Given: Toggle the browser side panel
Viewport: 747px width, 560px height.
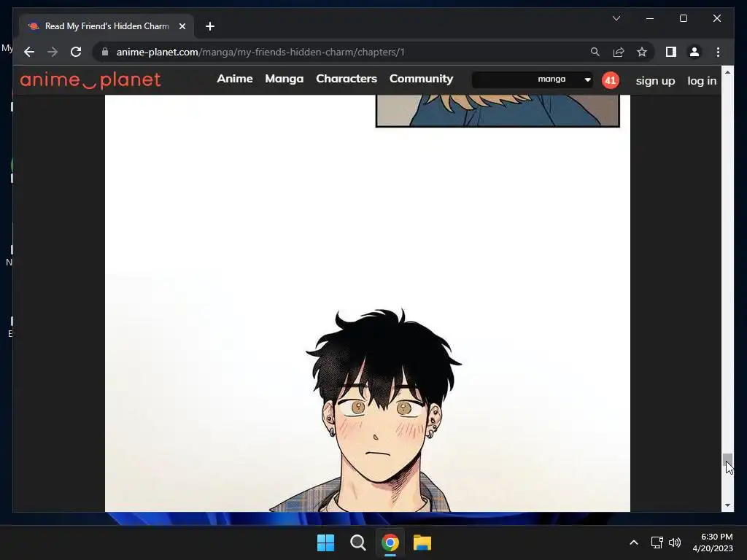Looking at the screenshot, I should pyautogui.click(x=671, y=52).
